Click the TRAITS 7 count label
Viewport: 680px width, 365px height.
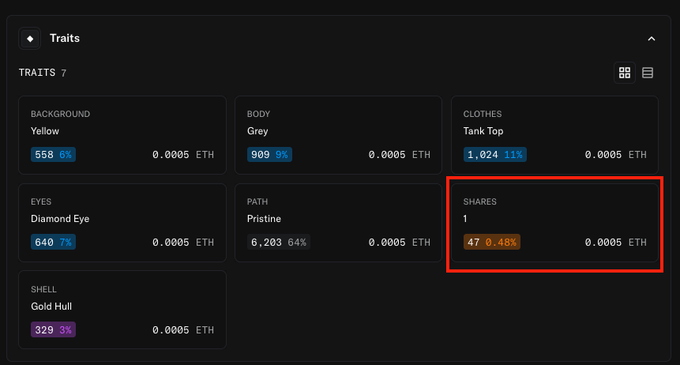[42, 72]
